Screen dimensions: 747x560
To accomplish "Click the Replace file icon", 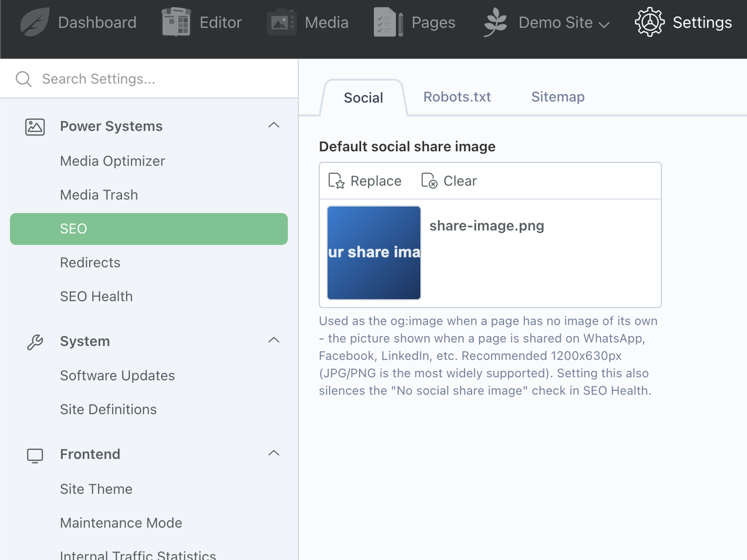I will point(336,181).
